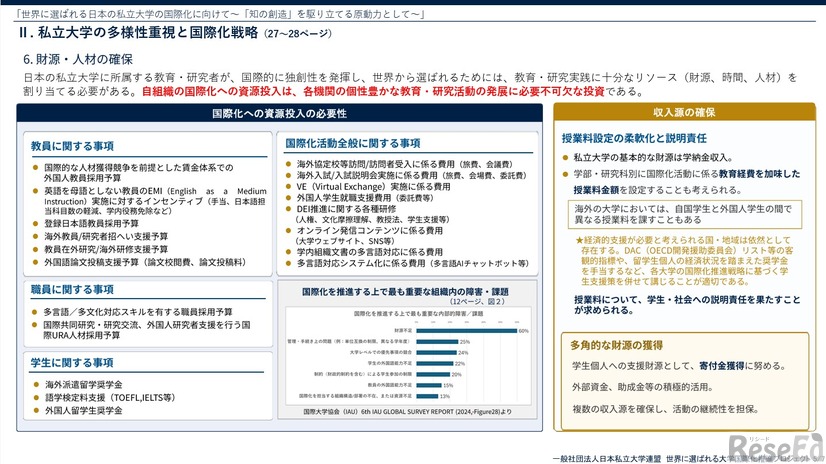Click the bullet 'VE（Virtual Exchange）実施に係る費用'
826x464 pixels.
(x=373, y=186)
